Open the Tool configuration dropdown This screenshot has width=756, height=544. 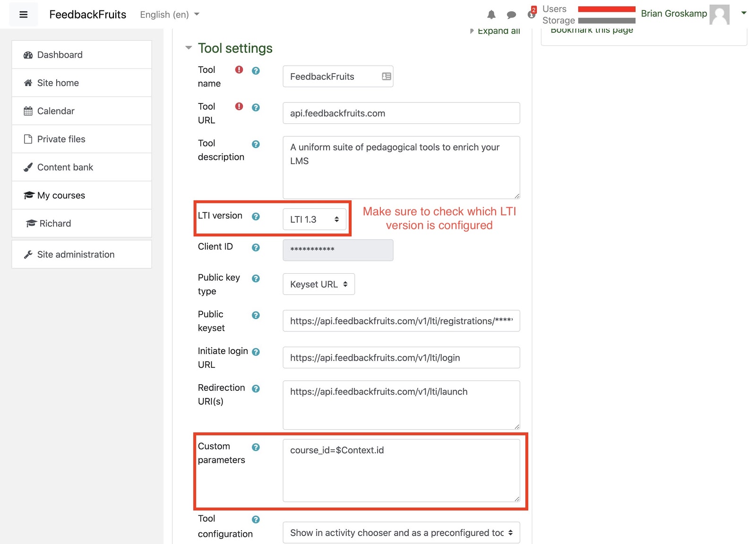pos(401,533)
